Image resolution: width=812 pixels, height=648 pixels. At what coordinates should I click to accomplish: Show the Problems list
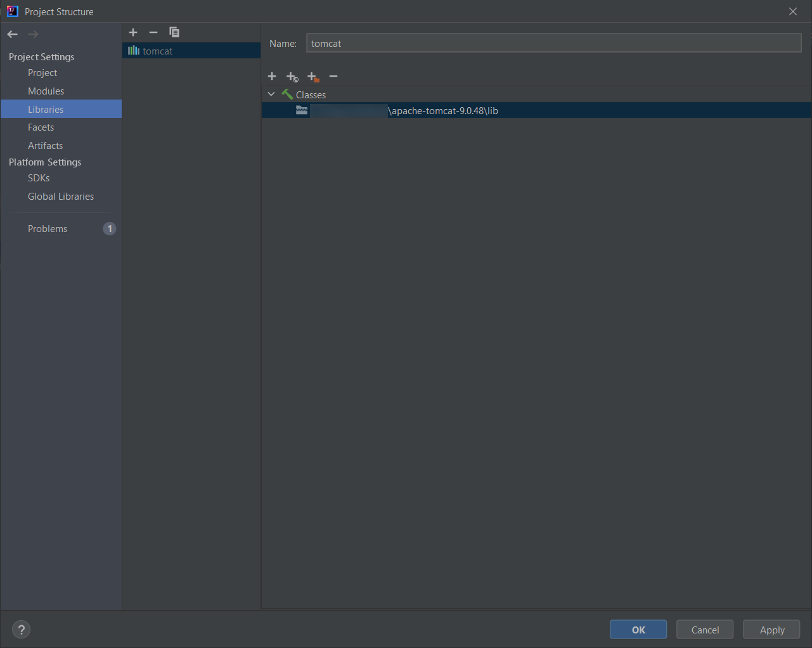point(48,229)
